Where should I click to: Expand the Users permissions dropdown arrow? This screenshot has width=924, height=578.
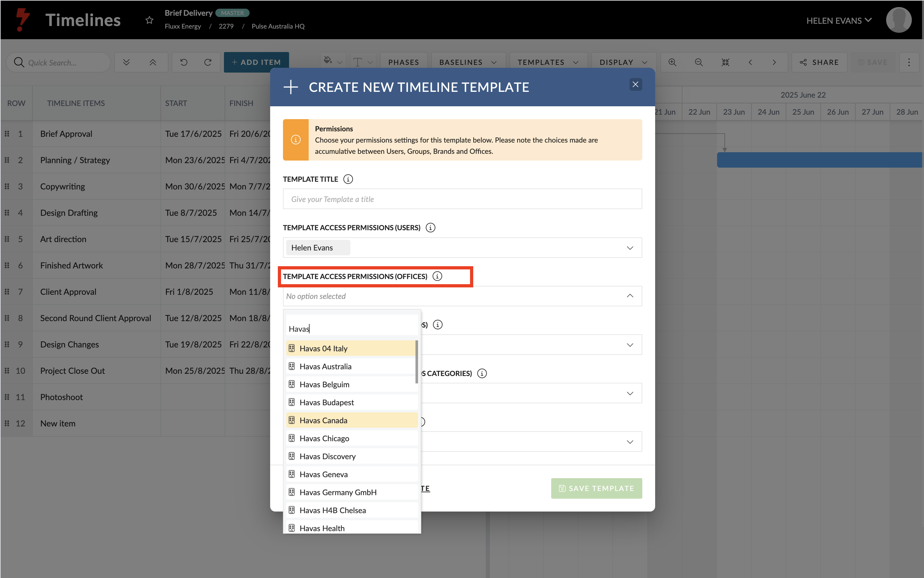point(630,248)
